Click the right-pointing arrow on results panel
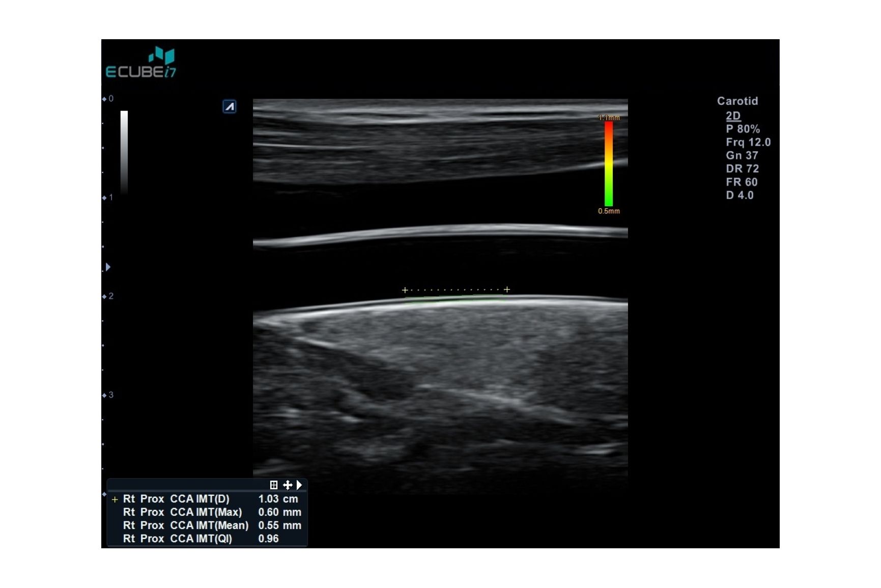Viewport: 881px width, 588px height. point(299,485)
